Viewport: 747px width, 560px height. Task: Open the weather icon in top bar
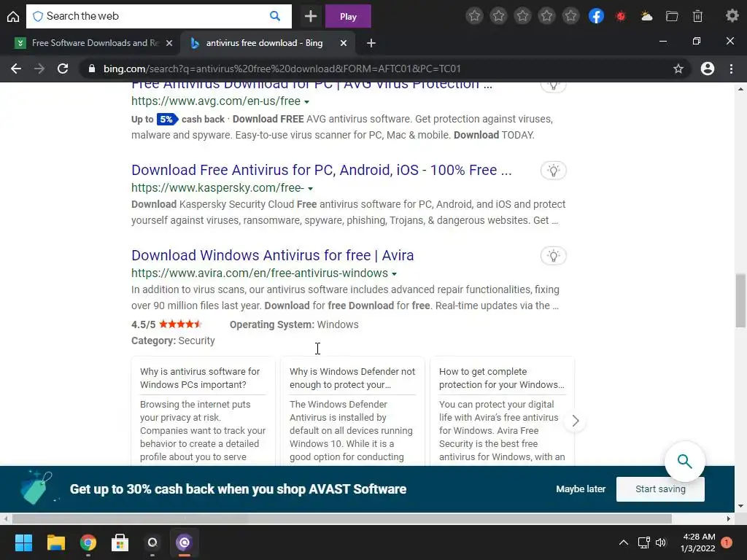click(646, 16)
